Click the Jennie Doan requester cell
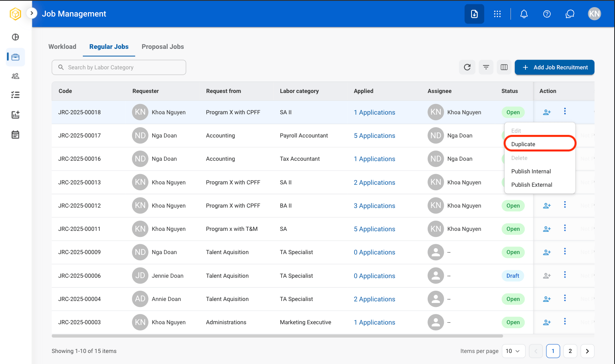The height and width of the screenshot is (364, 615). (x=158, y=276)
